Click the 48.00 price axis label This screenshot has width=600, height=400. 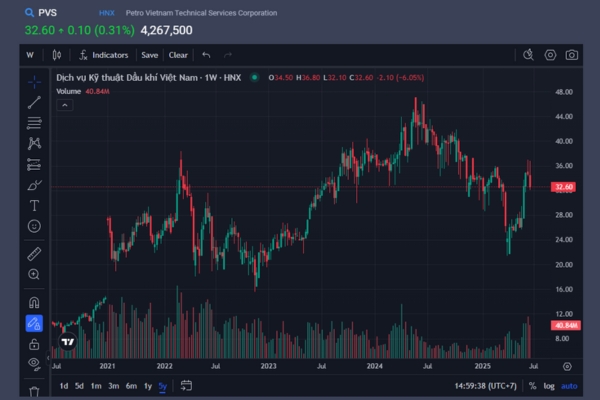(564, 92)
